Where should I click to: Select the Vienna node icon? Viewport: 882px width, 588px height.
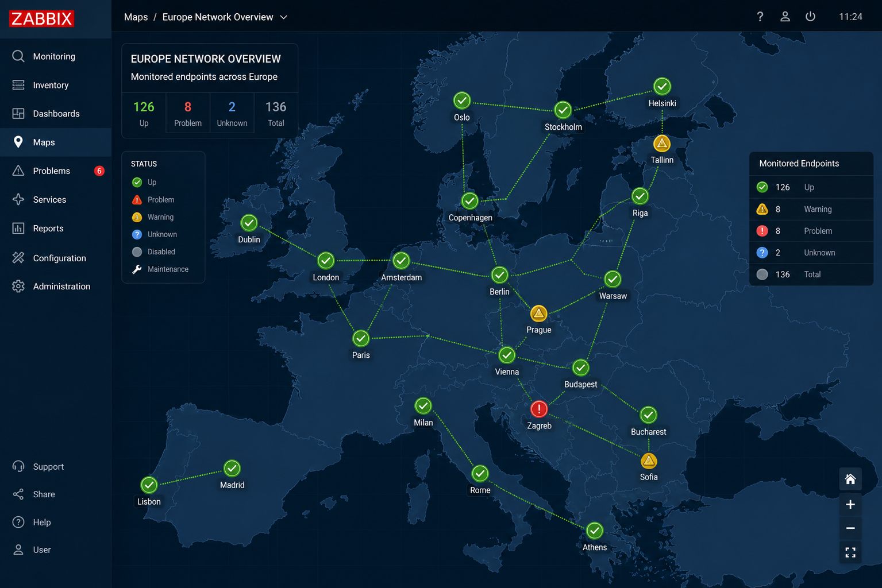(507, 355)
